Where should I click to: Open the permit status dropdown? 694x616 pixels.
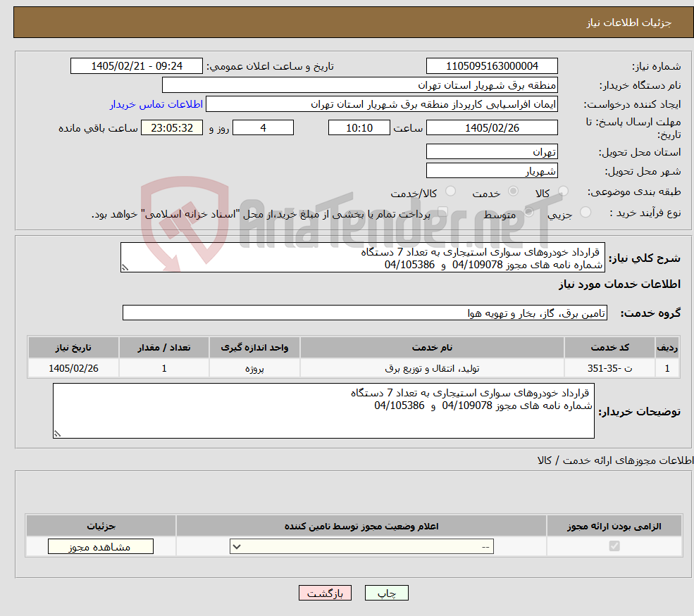[x=361, y=546]
